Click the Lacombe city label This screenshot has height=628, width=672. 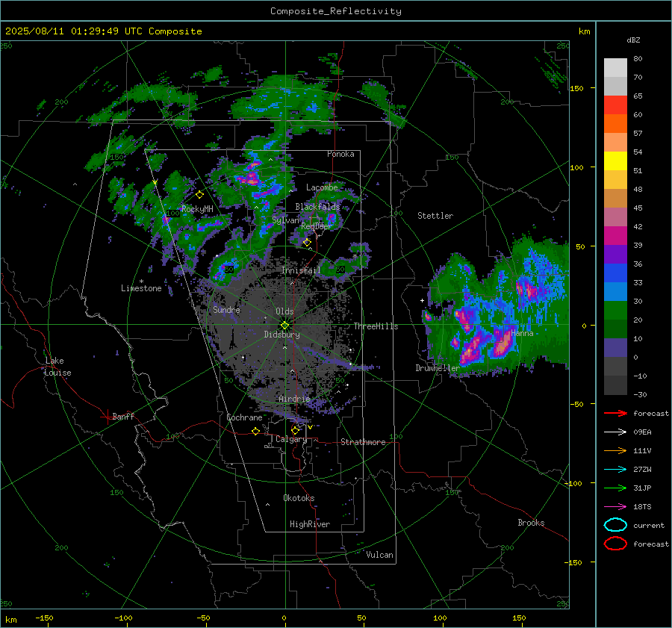click(x=322, y=187)
